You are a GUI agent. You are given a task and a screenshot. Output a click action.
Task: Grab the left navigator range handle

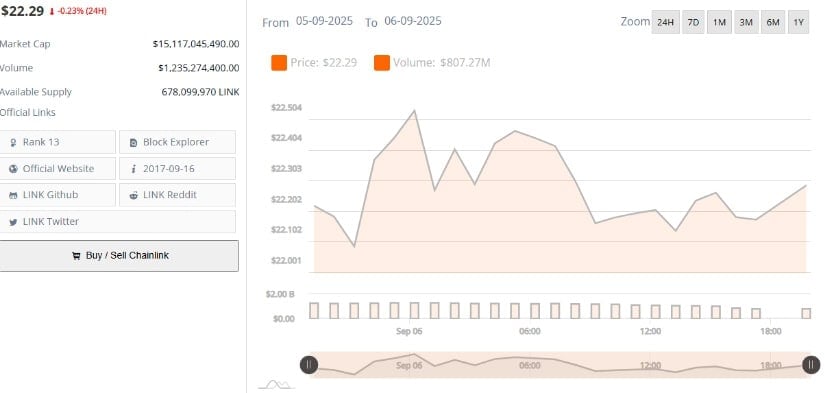(309, 365)
